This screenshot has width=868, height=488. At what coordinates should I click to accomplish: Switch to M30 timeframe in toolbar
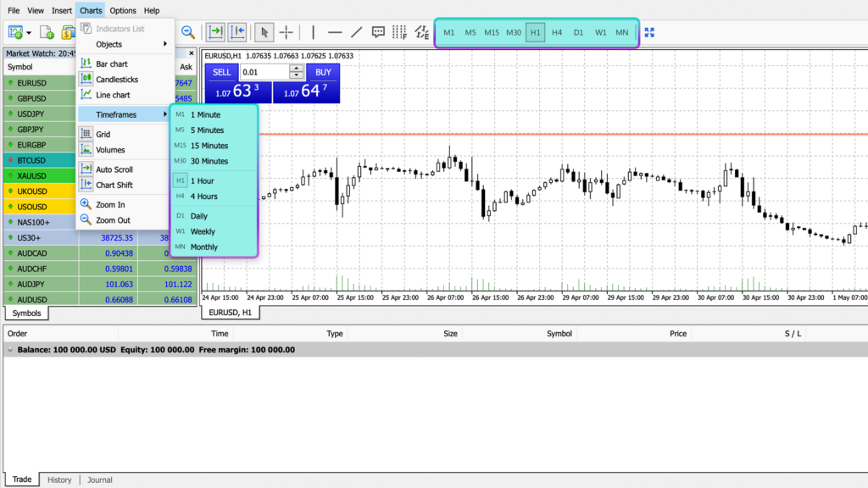514,33
